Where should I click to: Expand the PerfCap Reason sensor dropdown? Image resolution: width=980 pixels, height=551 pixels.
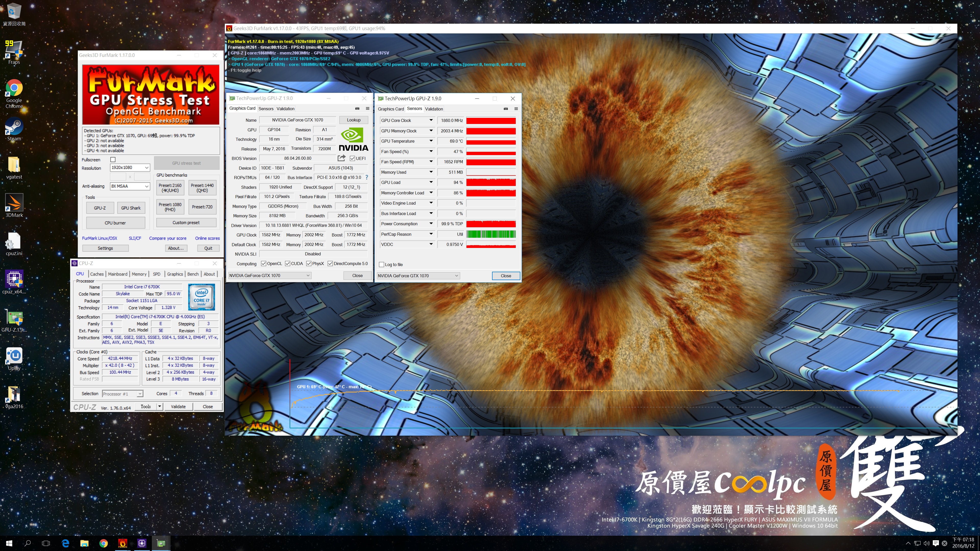(x=431, y=234)
